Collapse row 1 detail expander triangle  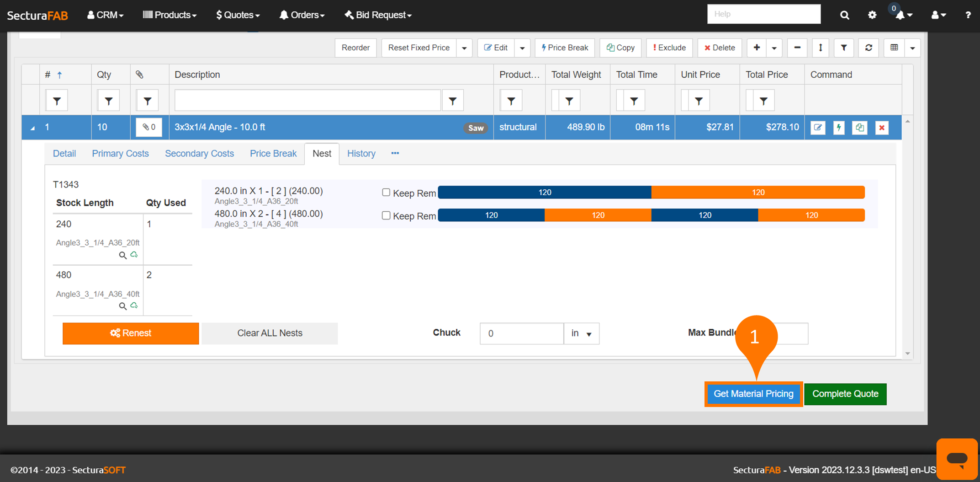(x=32, y=128)
